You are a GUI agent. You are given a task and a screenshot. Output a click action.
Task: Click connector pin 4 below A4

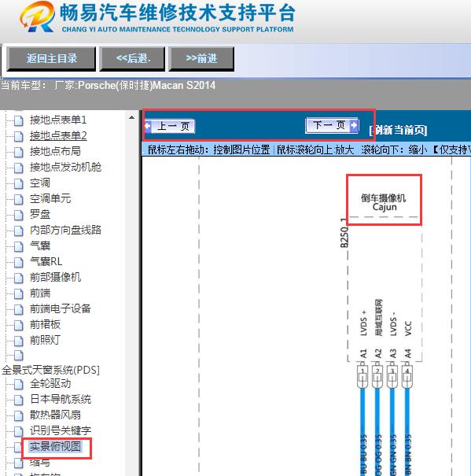(407, 377)
